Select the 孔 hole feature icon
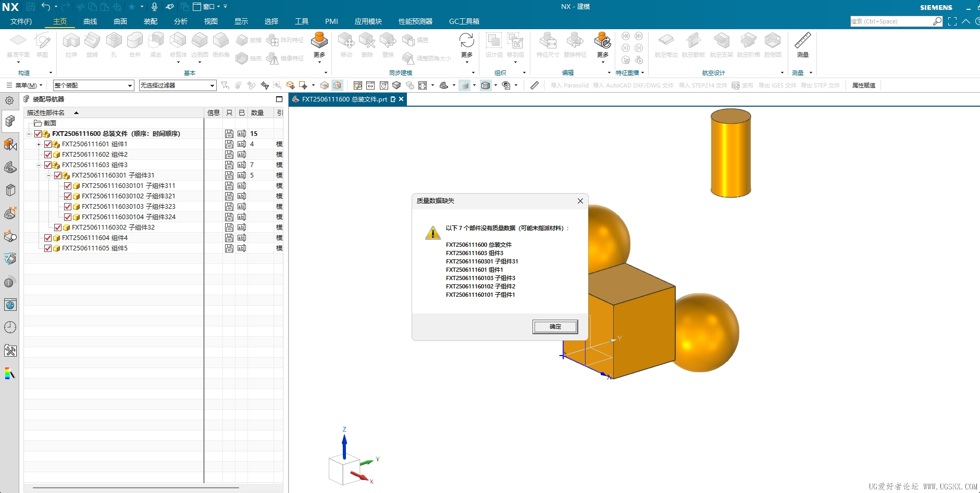 tap(114, 41)
